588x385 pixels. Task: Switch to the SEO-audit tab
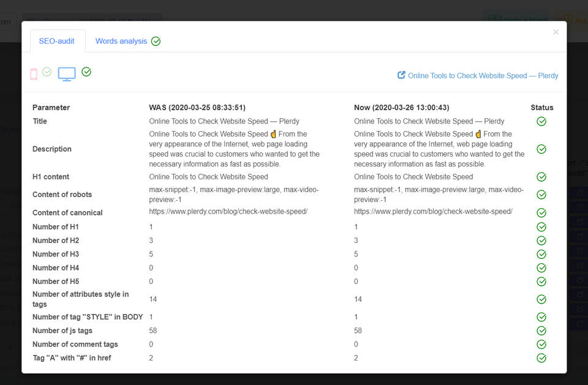tap(57, 41)
